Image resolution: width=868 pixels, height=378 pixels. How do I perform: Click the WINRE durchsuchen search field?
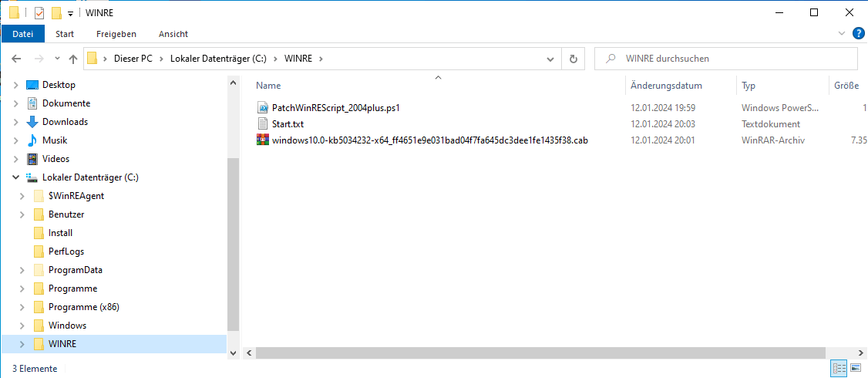click(732, 59)
